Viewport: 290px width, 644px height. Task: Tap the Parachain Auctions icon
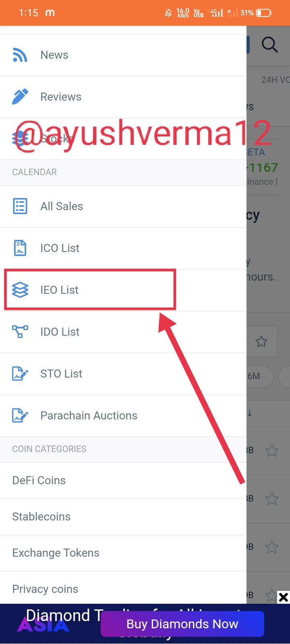point(20,415)
